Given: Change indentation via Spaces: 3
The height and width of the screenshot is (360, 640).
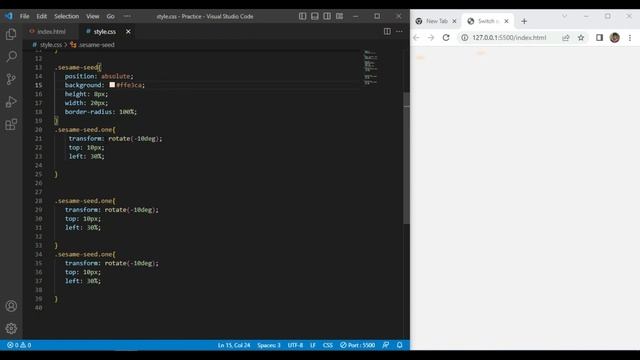Looking at the screenshot, I should [269, 345].
